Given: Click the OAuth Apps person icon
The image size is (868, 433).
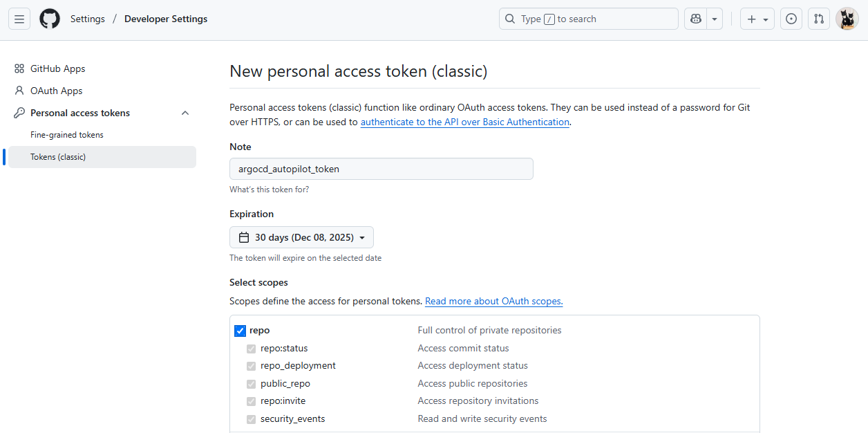Looking at the screenshot, I should [x=19, y=91].
